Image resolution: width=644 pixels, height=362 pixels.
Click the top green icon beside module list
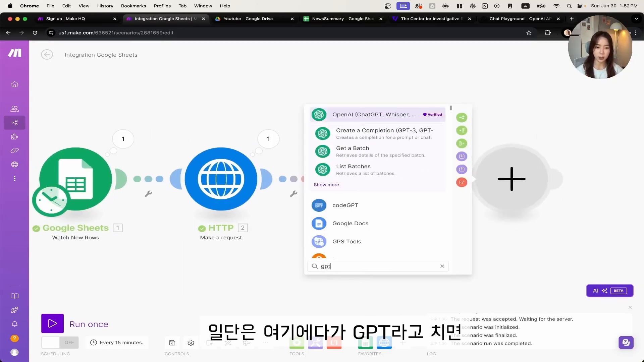(462, 117)
